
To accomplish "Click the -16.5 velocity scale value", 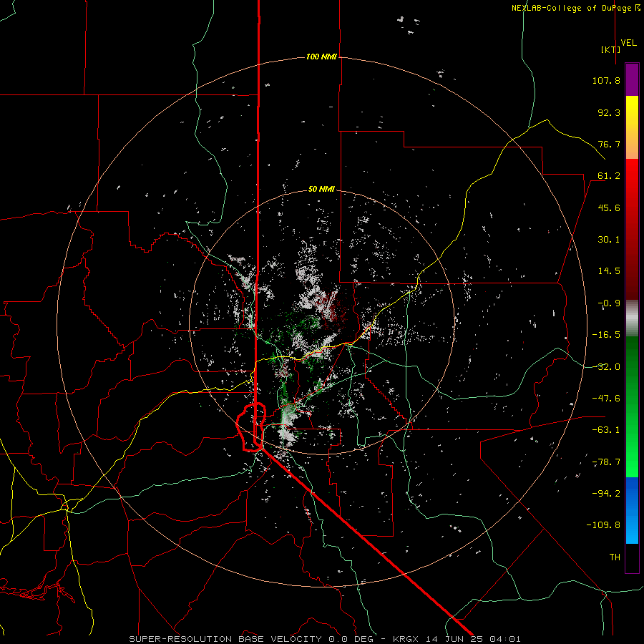I will (x=606, y=335).
